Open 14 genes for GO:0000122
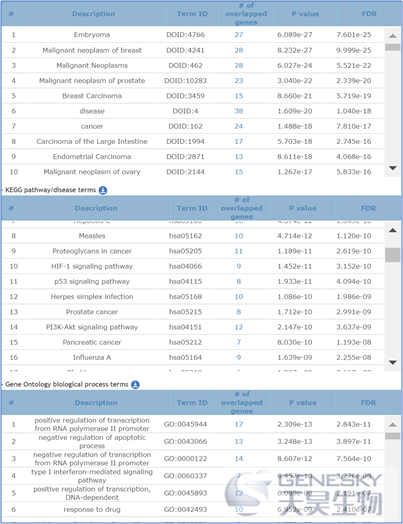The image size is (403, 524). coord(239,459)
